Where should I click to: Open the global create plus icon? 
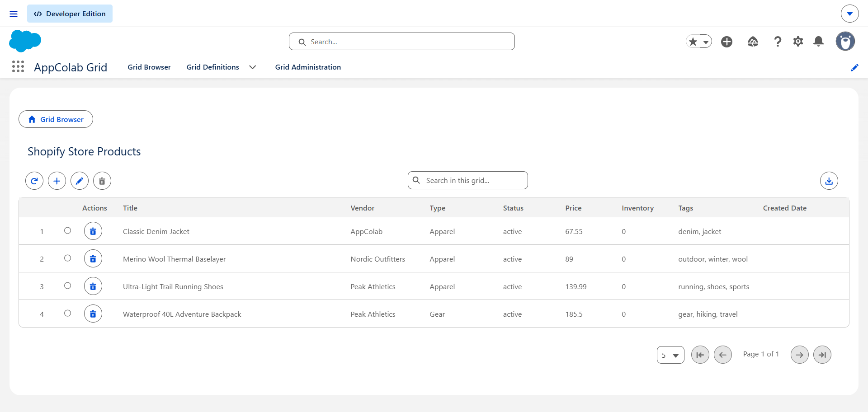tap(726, 42)
